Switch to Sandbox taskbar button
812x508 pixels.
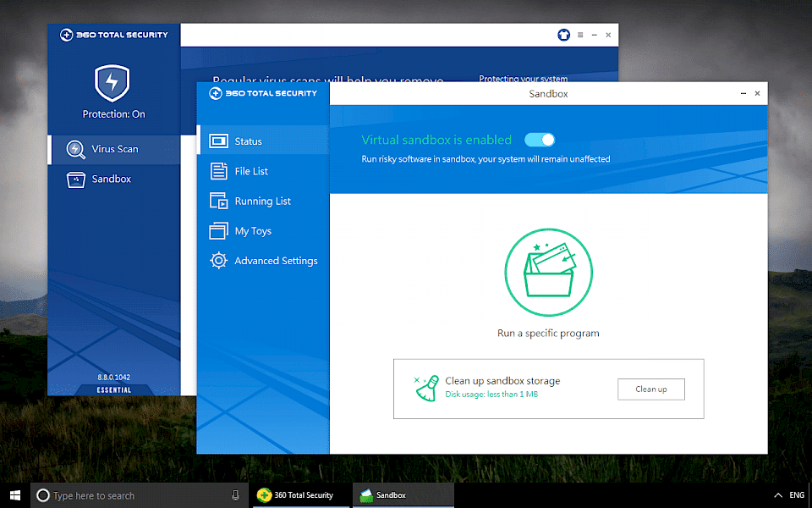click(403, 495)
